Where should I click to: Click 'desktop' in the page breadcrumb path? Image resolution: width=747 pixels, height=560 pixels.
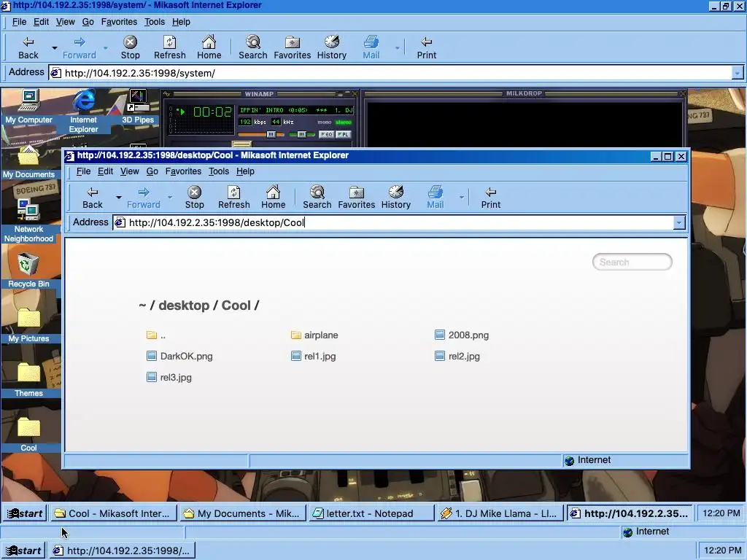coord(184,306)
